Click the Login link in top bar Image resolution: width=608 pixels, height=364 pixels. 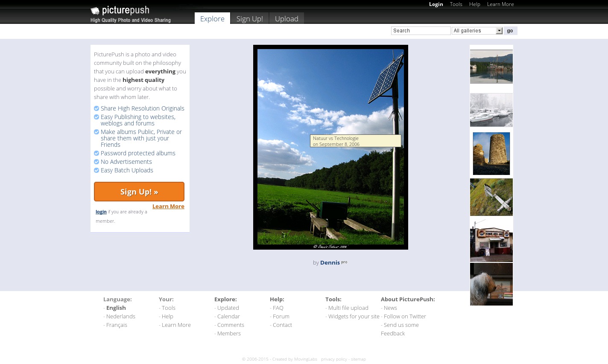pos(436,4)
